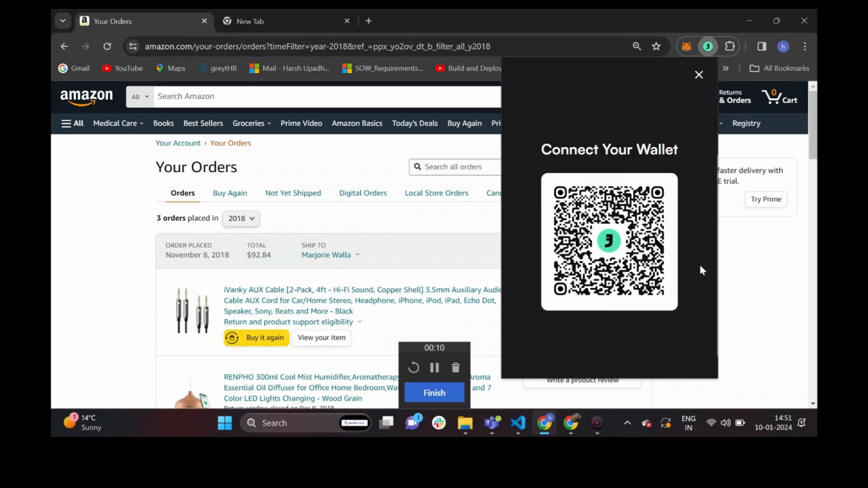Screen dimensions: 868x488
Task: Switch to Not Yet Shipped tab
Action: click(x=293, y=193)
